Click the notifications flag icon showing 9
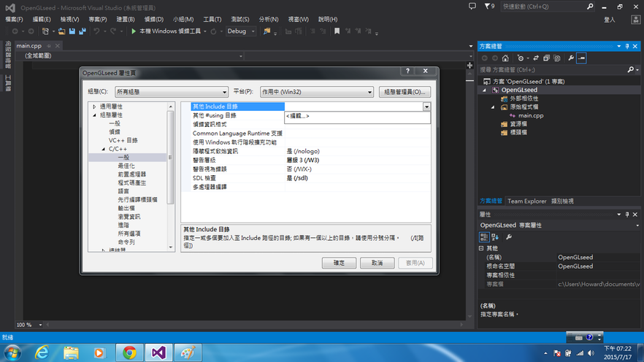 click(489, 6)
